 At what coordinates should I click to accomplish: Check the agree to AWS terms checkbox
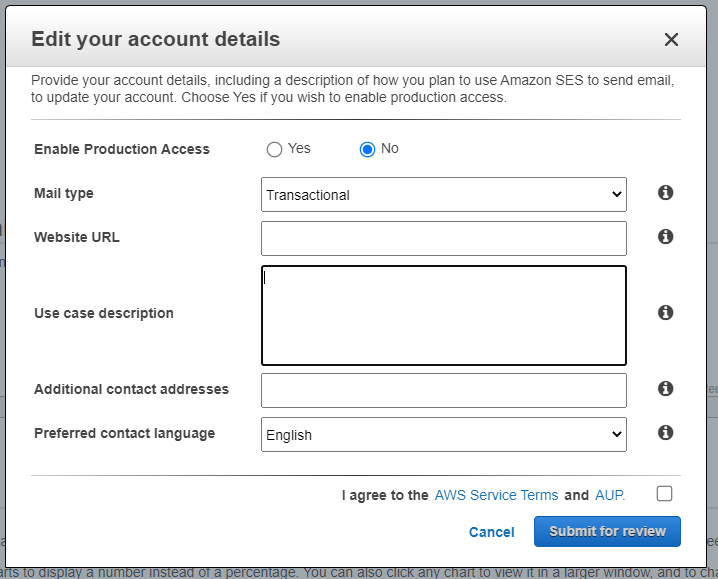point(665,493)
